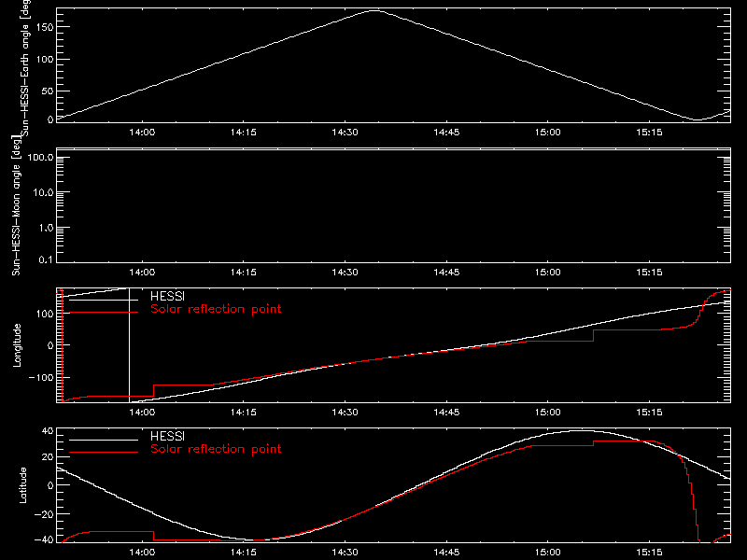Image resolution: width=747 pixels, height=560 pixels.
Task: Select 15:15 time label under Earth angle plot
Action: (649, 132)
